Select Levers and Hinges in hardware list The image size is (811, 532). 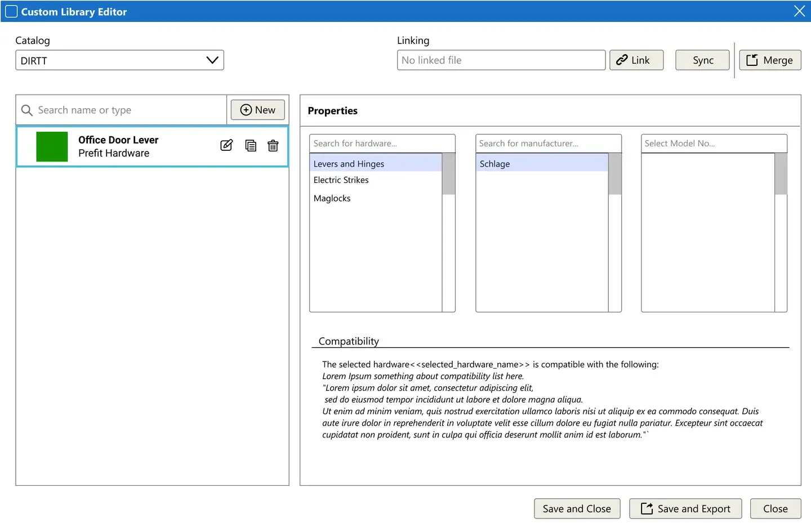376,163
